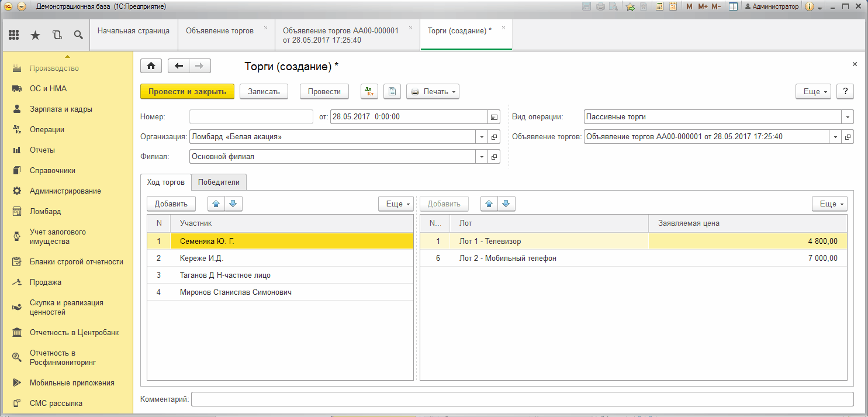
Task: Expand the Объявление торгов dropdown
Action: pyautogui.click(x=836, y=137)
